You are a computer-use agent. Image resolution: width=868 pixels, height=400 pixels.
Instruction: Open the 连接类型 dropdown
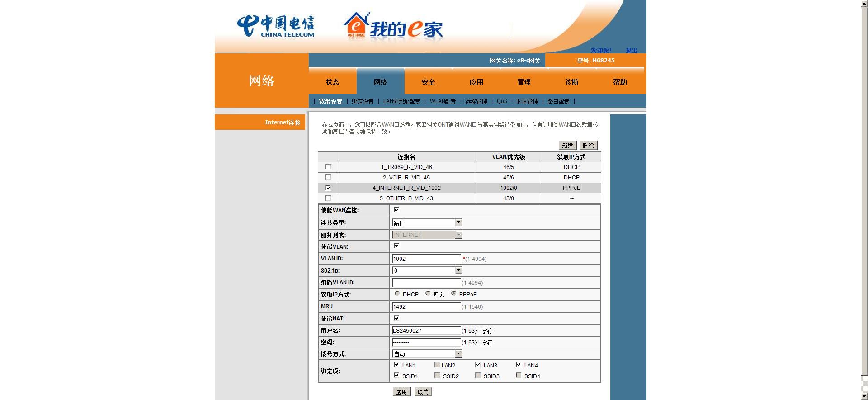pos(427,222)
